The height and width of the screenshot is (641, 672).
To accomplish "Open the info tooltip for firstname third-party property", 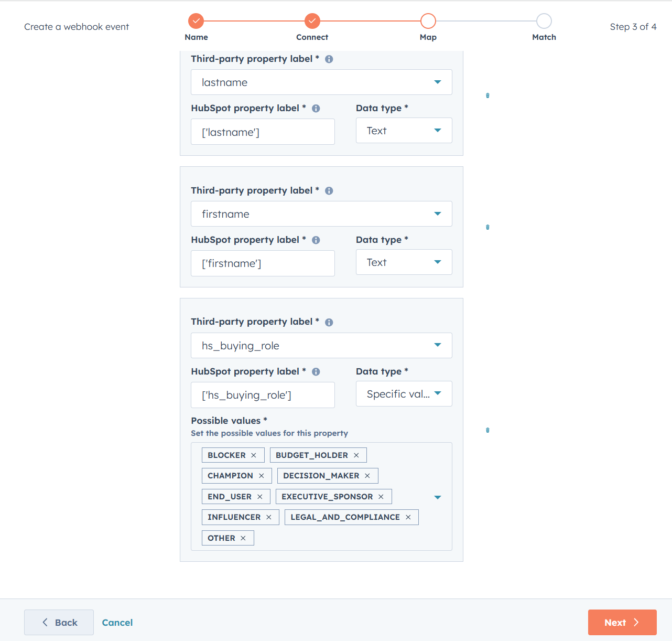I will click(x=329, y=190).
